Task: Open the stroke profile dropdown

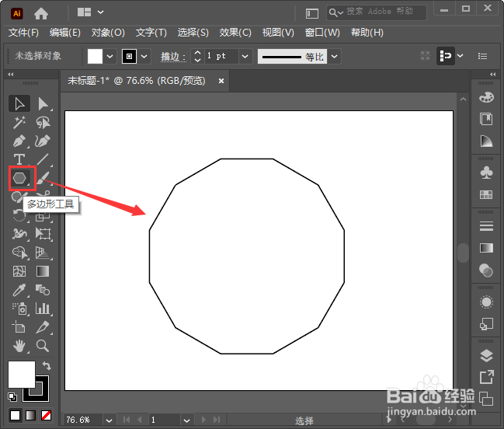Action: 334,56
